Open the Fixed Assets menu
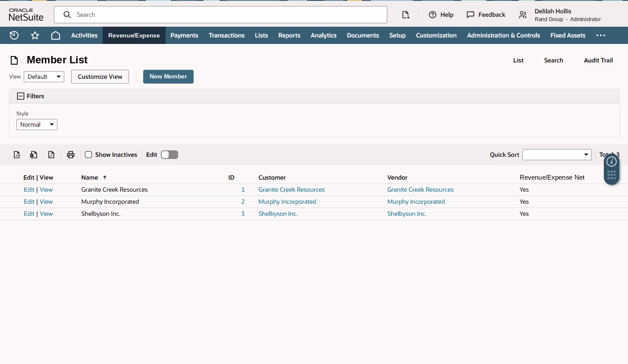Screen dimensions: 628x364 (568, 35)
